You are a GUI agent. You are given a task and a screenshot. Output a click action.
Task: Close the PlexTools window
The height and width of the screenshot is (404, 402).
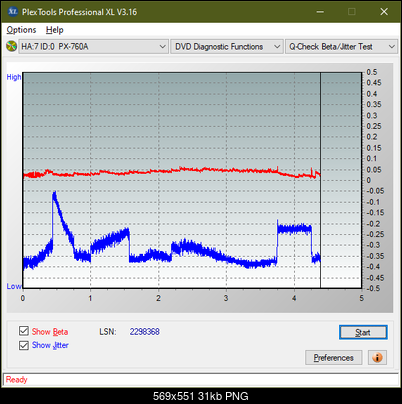pos(384,12)
